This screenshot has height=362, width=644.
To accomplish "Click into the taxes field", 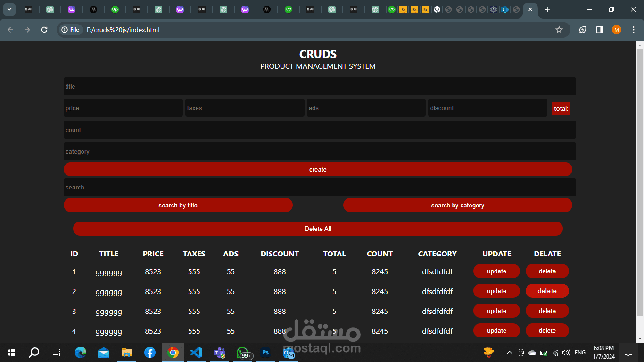I will (245, 108).
